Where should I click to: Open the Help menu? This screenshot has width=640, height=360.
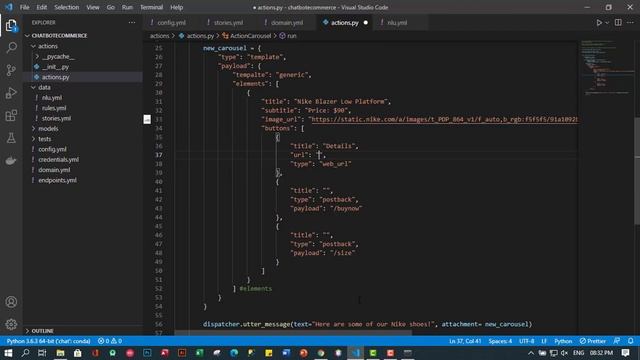pos(176,7)
